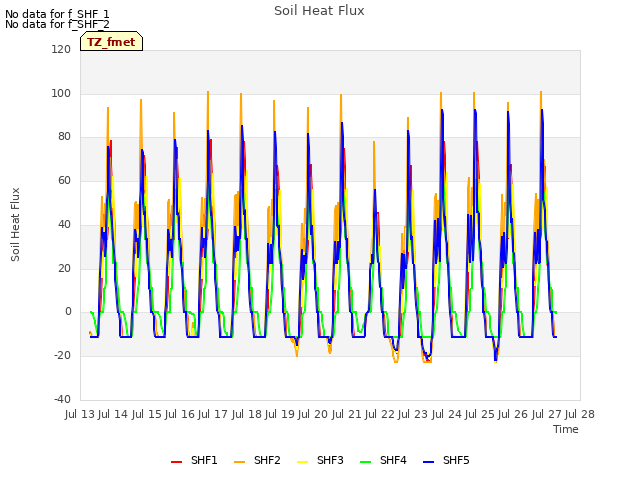Toggle the SHF5 legend entry
Screen dimensions: 640x480
coord(446,460)
